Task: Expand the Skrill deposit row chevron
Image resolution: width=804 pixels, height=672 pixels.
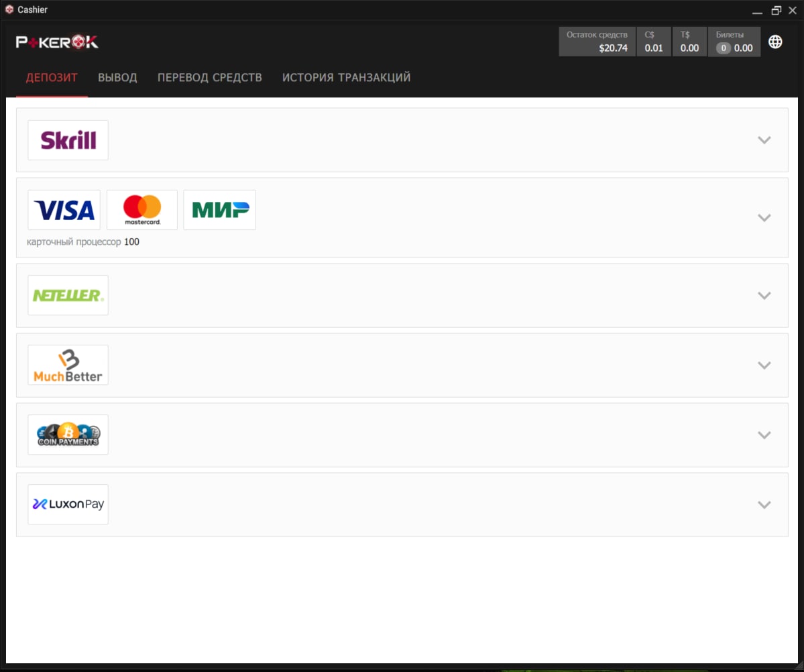Action: (x=764, y=140)
